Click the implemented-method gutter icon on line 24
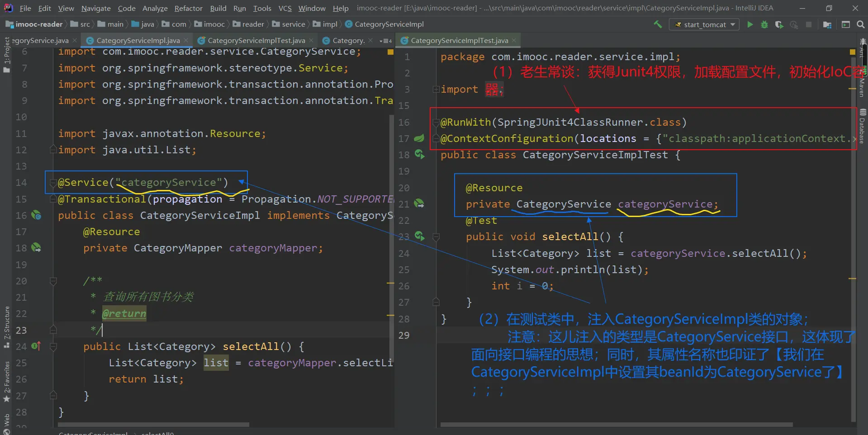 tap(36, 346)
